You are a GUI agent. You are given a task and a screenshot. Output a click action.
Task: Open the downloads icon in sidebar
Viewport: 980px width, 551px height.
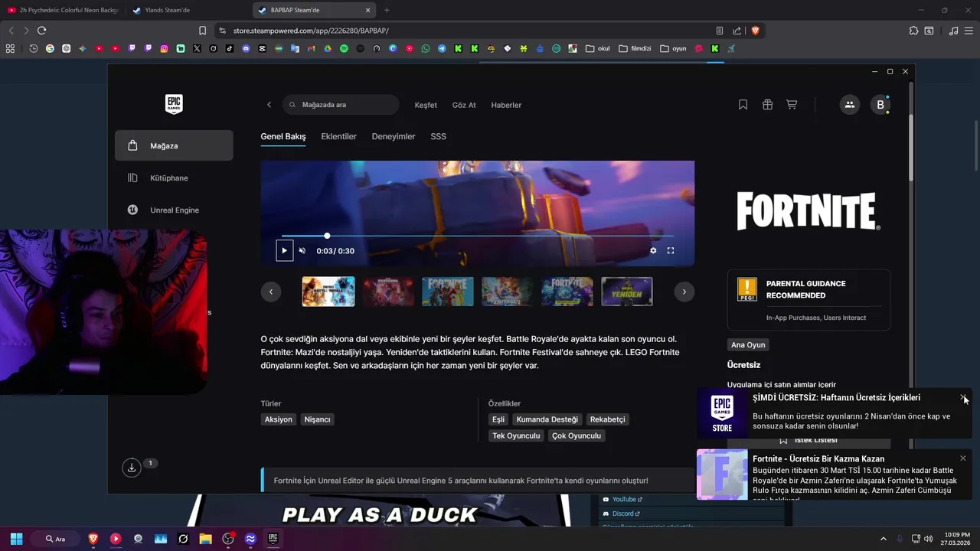132,467
